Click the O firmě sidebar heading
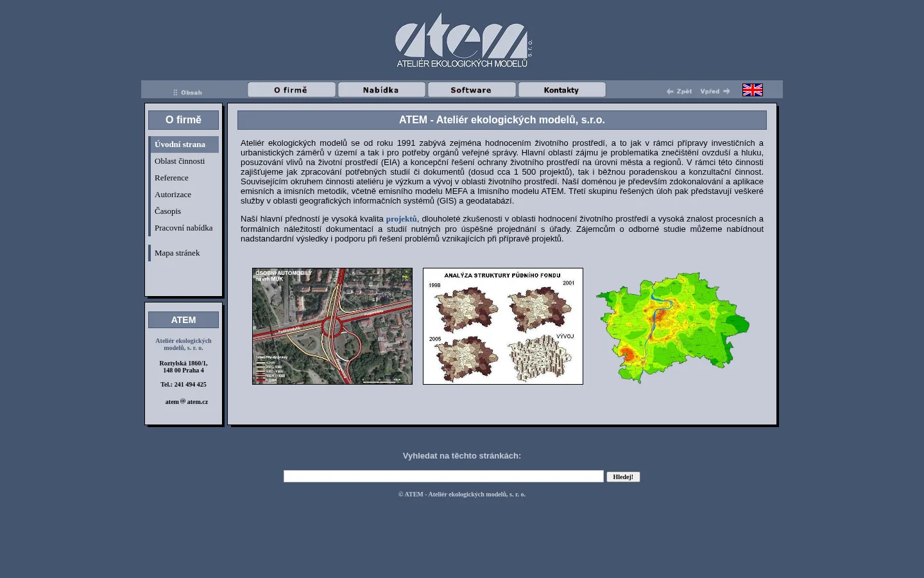 [184, 120]
